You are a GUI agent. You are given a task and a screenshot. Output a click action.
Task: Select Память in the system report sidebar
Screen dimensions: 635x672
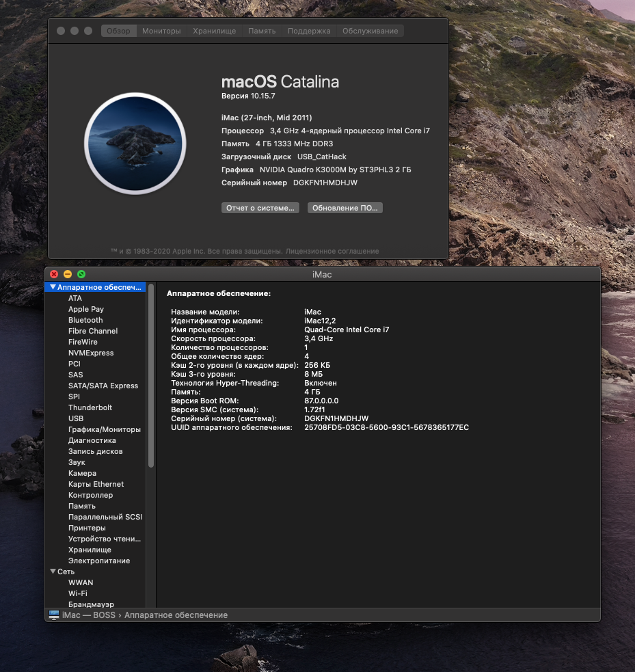[81, 506]
